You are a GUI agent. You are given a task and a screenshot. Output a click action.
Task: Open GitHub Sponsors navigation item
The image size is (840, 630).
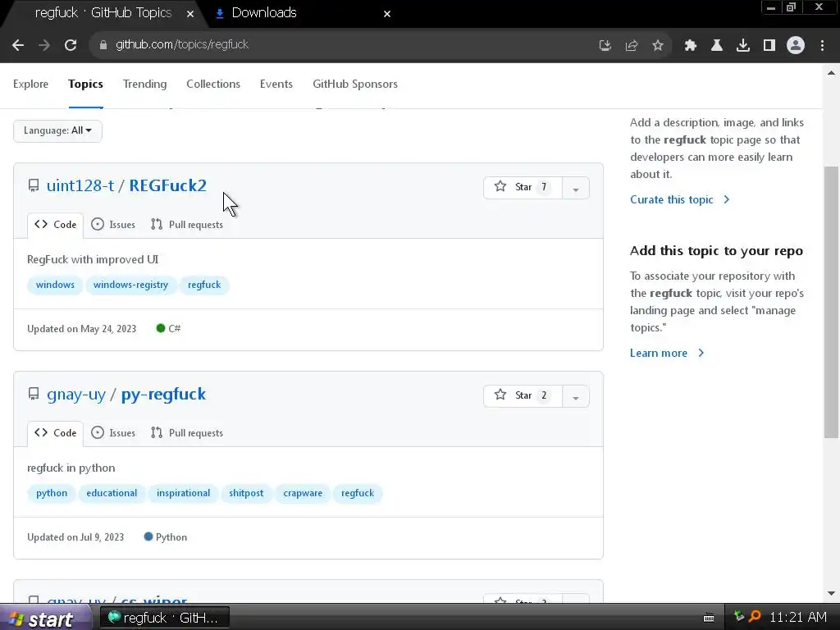point(355,84)
